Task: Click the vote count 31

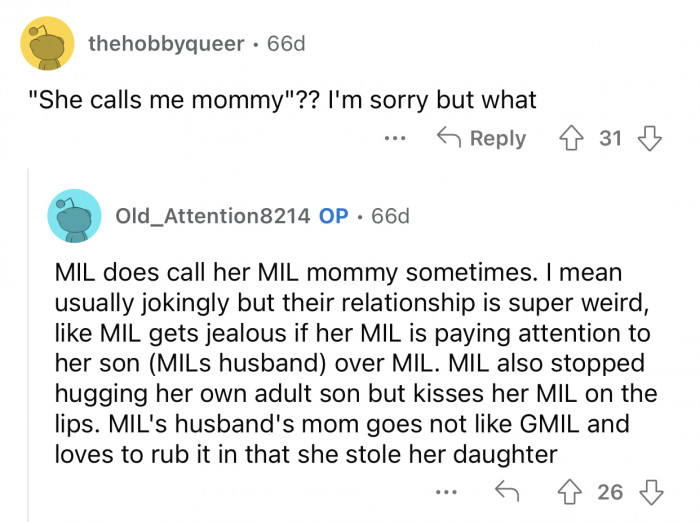Action: [x=611, y=139]
